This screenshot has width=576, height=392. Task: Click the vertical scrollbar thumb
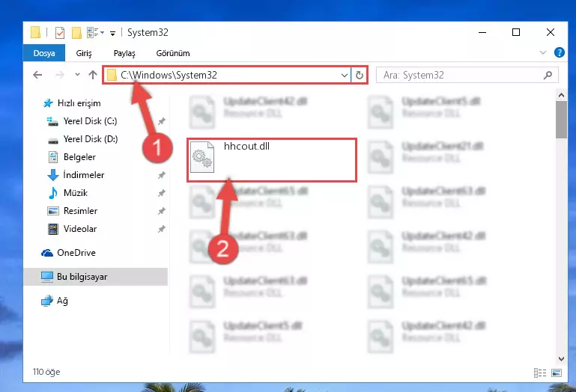(x=561, y=120)
